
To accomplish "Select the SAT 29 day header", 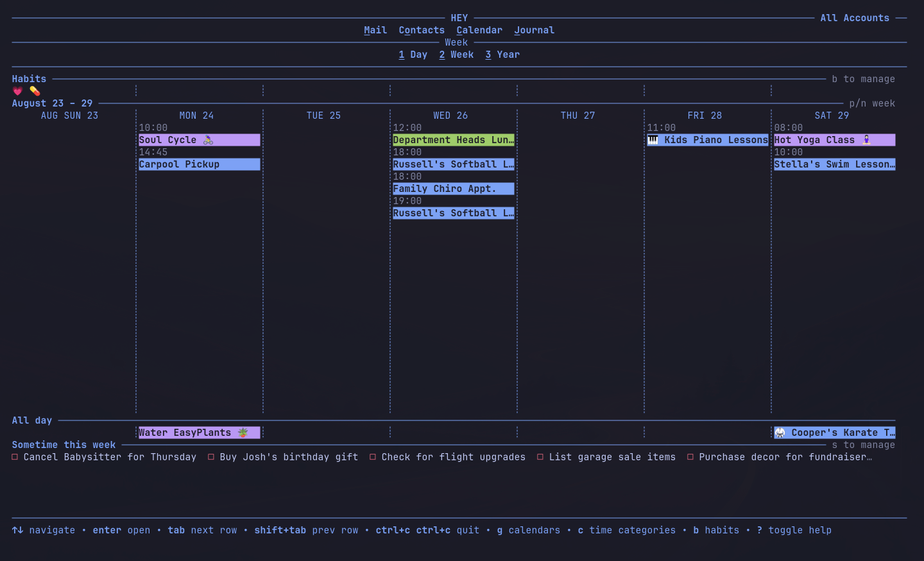I will pyautogui.click(x=832, y=116).
